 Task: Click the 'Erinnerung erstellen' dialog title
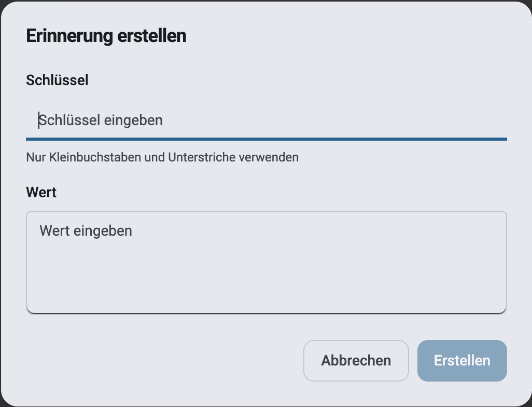point(106,36)
